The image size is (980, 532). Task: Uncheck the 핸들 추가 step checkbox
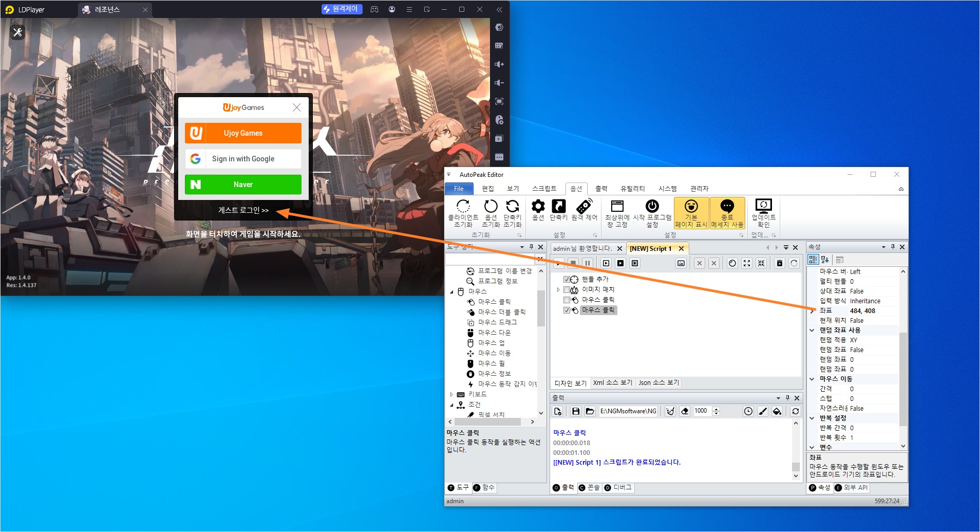pyautogui.click(x=567, y=280)
